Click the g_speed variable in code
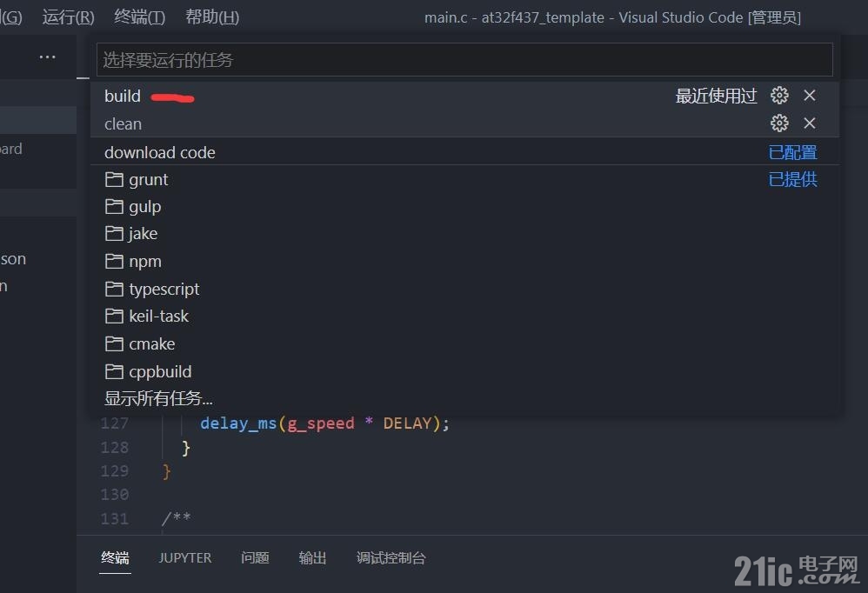868x593 pixels. point(321,423)
